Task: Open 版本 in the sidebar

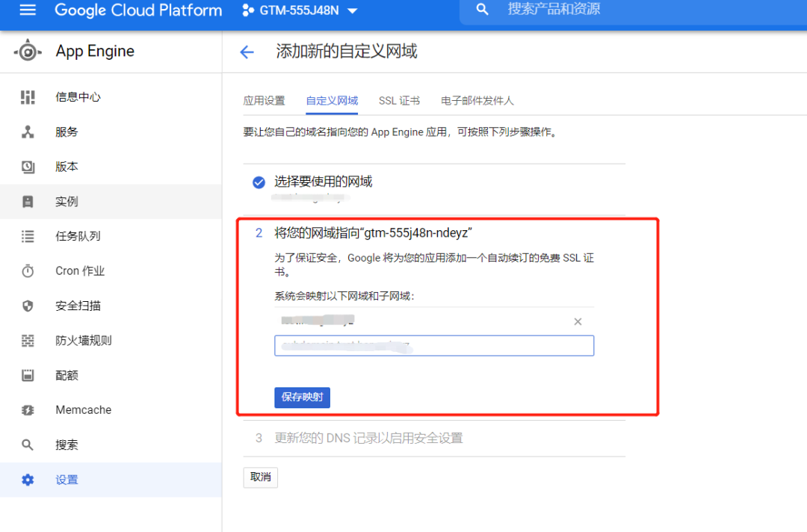Action: click(x=67, y=167)
